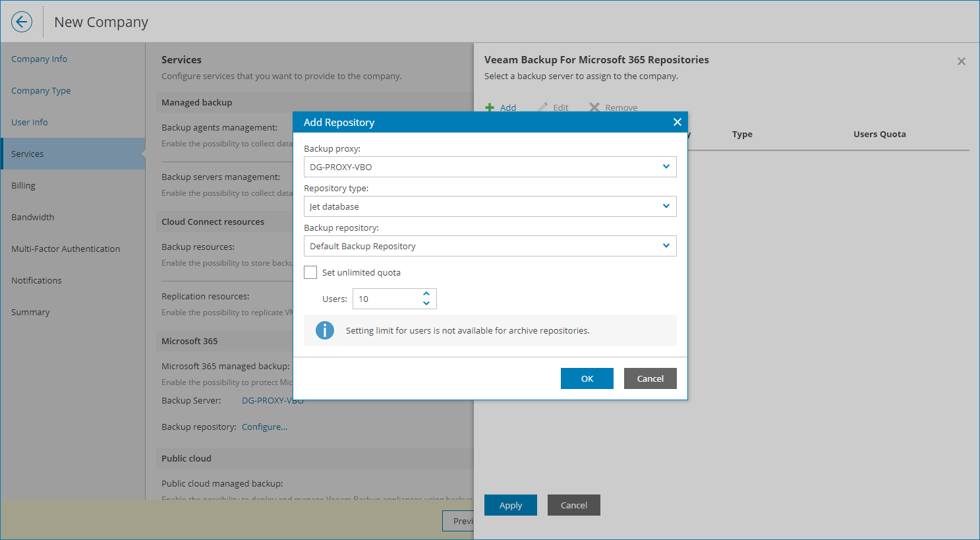Open the Backup proxy dropdown
The height and width of the screenshot is (540, 980).
click(666, 167)
